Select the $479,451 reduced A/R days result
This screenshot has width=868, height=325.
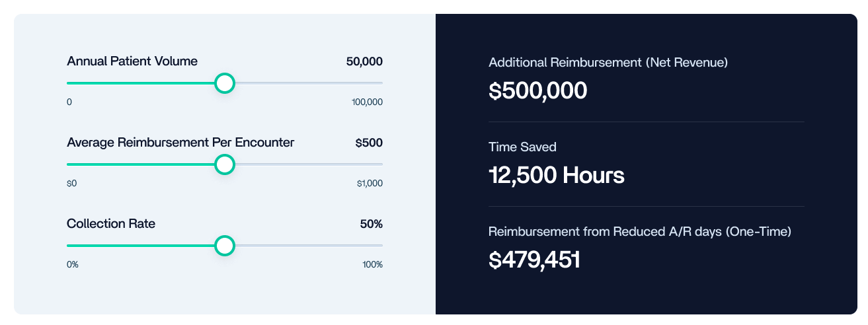(534, 260)
